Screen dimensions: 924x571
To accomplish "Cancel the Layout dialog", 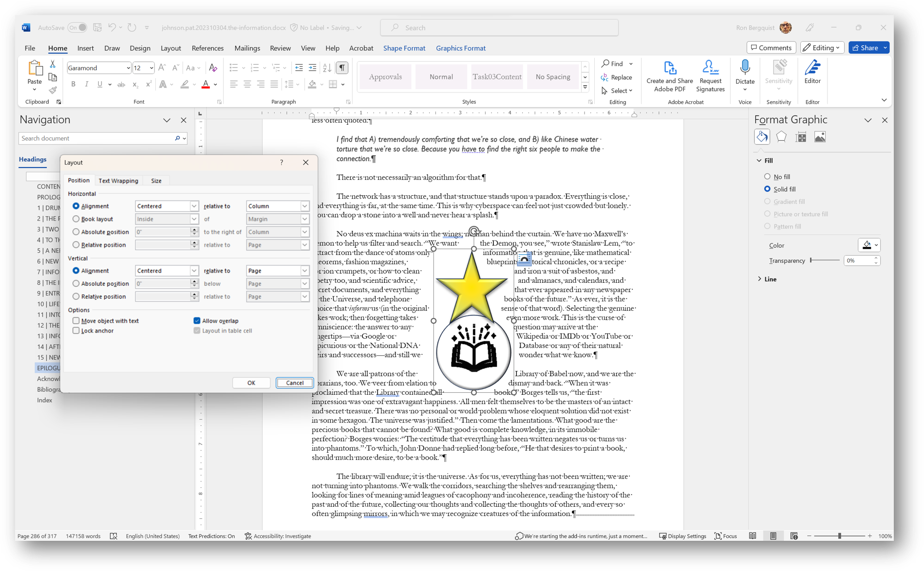I will click(294, 383).
